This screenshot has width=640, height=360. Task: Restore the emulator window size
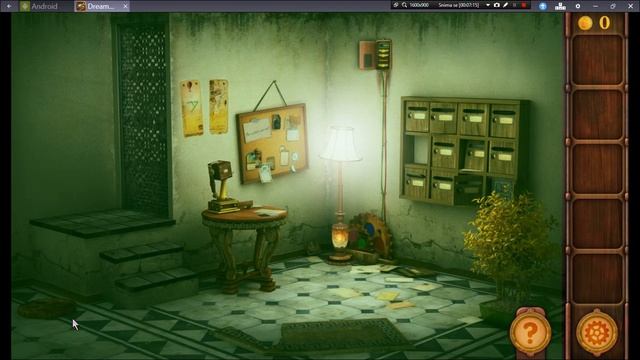613,6
